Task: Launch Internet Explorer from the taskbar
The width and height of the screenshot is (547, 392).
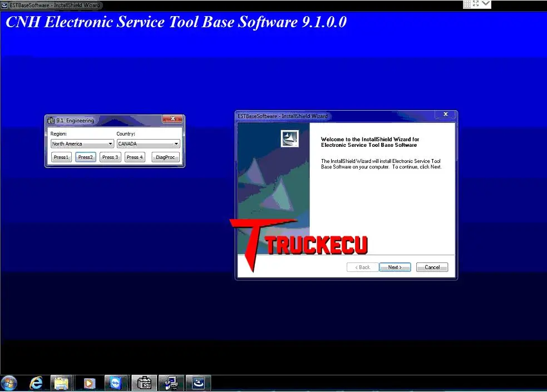Action: (x=36, y=383)
